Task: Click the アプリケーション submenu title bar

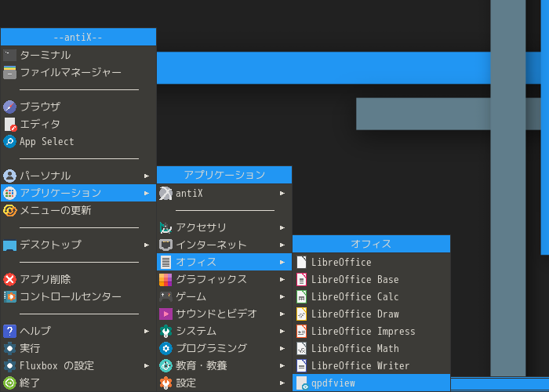Action: pyautogui.click(x=224, y=175)
